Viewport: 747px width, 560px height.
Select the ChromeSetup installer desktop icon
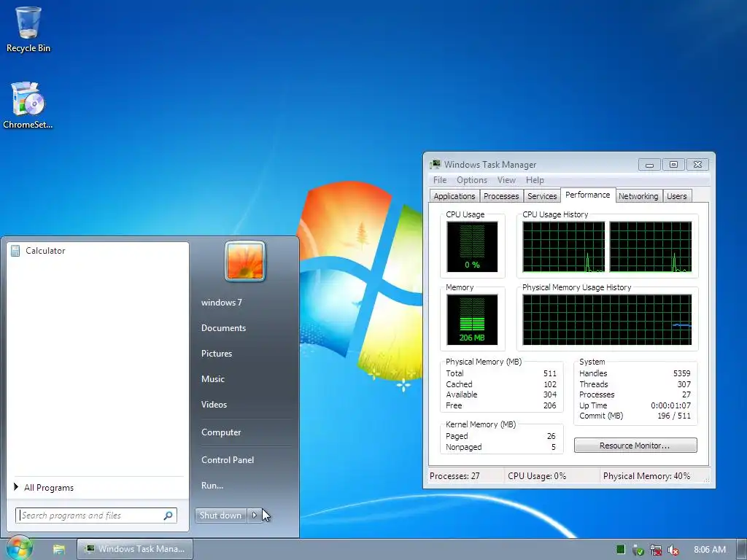[x=28, y=106]
